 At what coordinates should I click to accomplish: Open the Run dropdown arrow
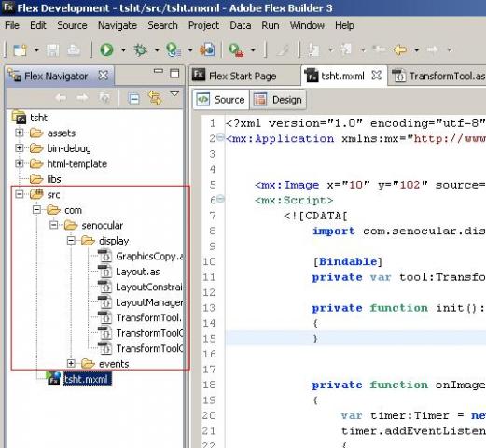point(123,49)
